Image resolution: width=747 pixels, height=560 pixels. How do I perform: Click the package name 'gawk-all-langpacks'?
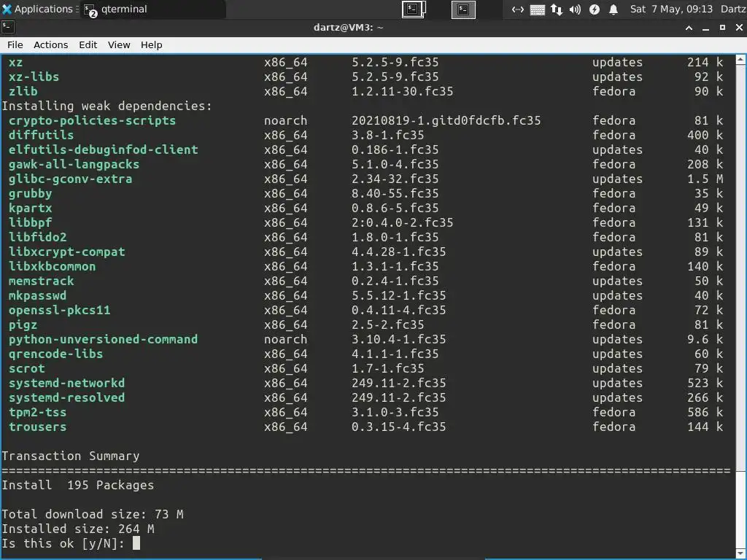coord(74,164)
